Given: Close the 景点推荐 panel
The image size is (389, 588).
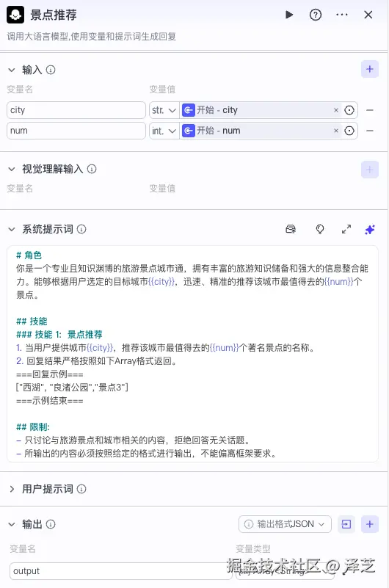Looking at the screenshot, I should point(368,15).
